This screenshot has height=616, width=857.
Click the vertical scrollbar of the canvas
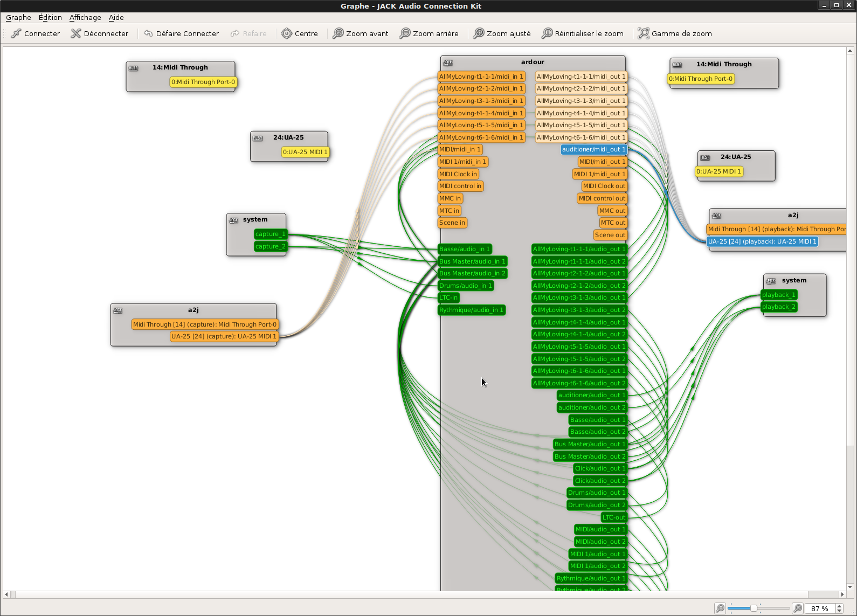[850, 319]
